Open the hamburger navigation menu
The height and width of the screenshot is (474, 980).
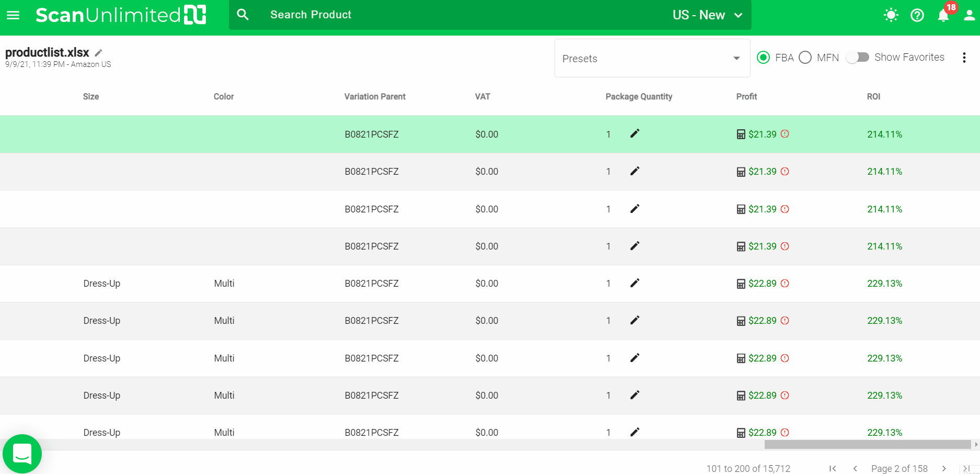click(13, 15)
